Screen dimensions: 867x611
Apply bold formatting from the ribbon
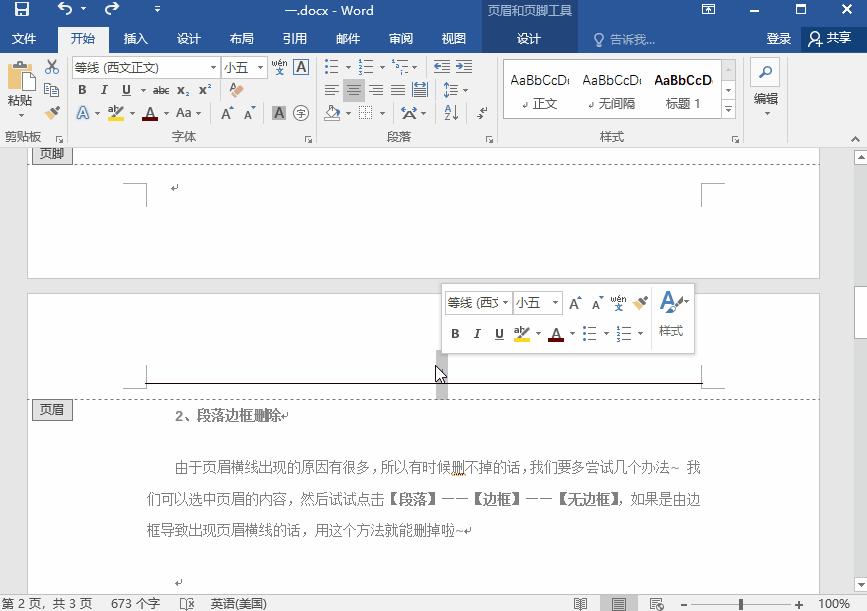(82, 89)
